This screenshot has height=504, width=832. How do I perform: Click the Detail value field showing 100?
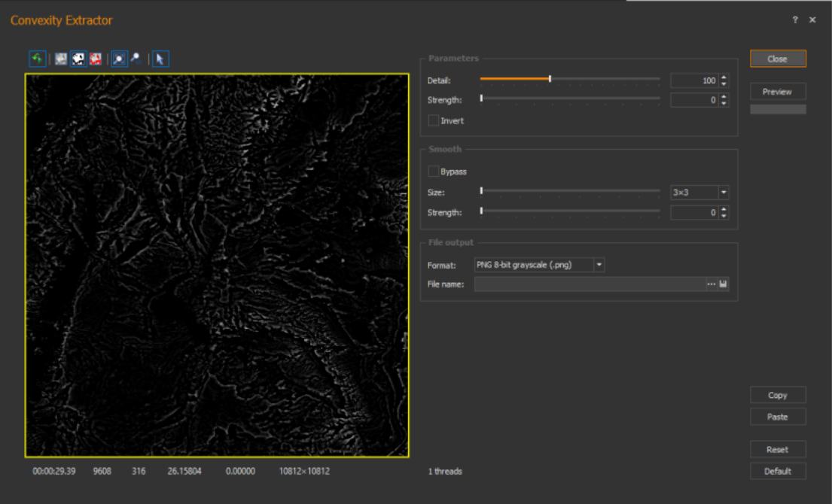click(694, 80)
